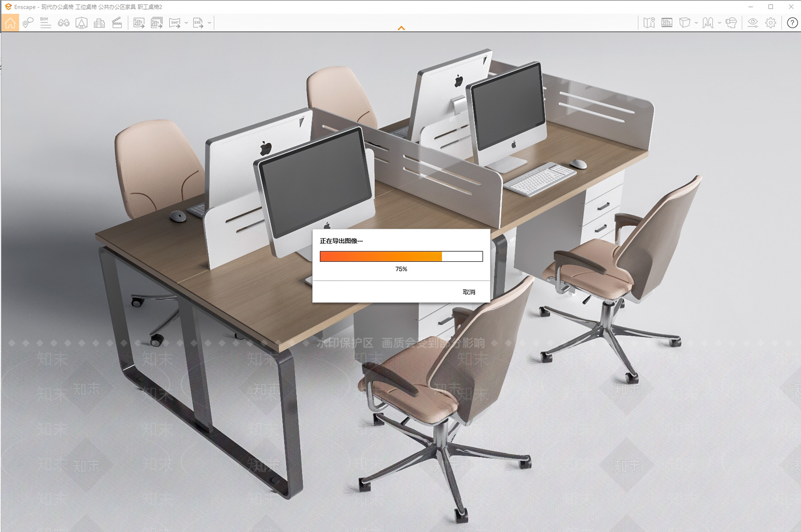The image size is (801, 532).
Task: Click the batch rendering export icon
Action: (x=157, y=23)
